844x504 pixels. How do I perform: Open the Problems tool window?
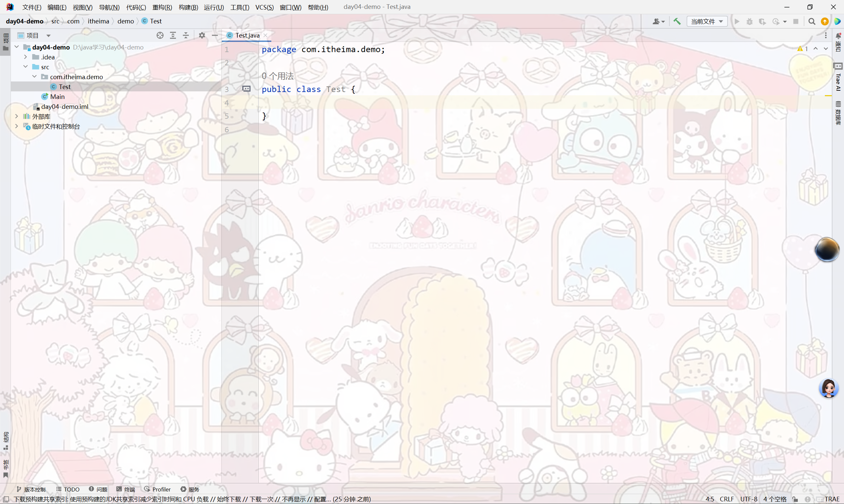coord(98,489)
